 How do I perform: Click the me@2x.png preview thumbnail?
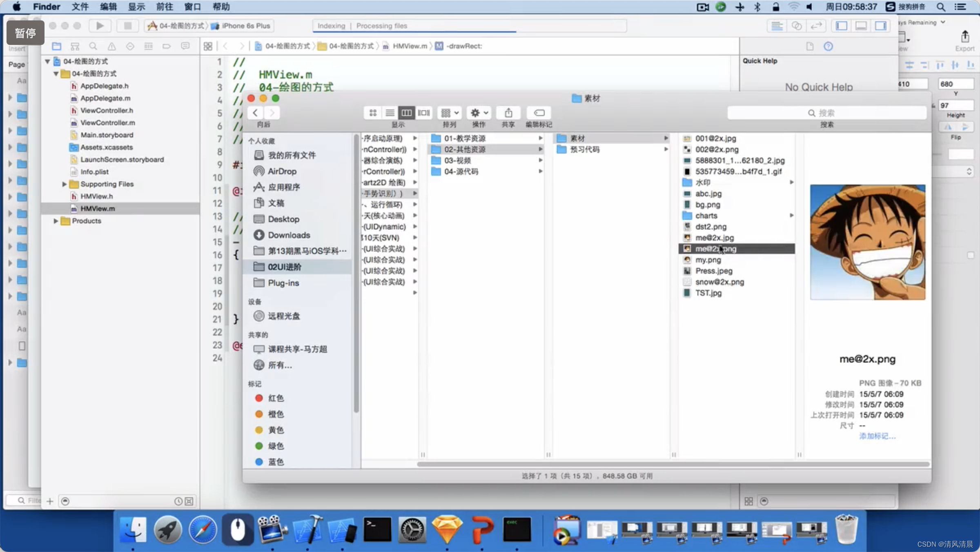(868, 242)
